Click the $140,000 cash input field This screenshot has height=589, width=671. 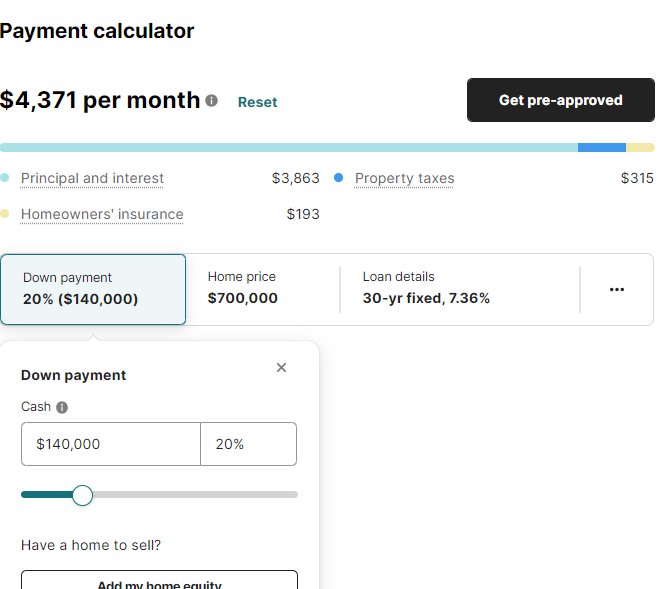111,444
